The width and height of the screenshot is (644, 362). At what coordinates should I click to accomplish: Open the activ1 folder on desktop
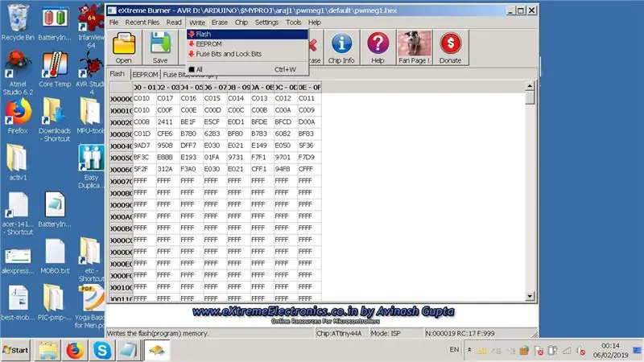tap(18, 163)
